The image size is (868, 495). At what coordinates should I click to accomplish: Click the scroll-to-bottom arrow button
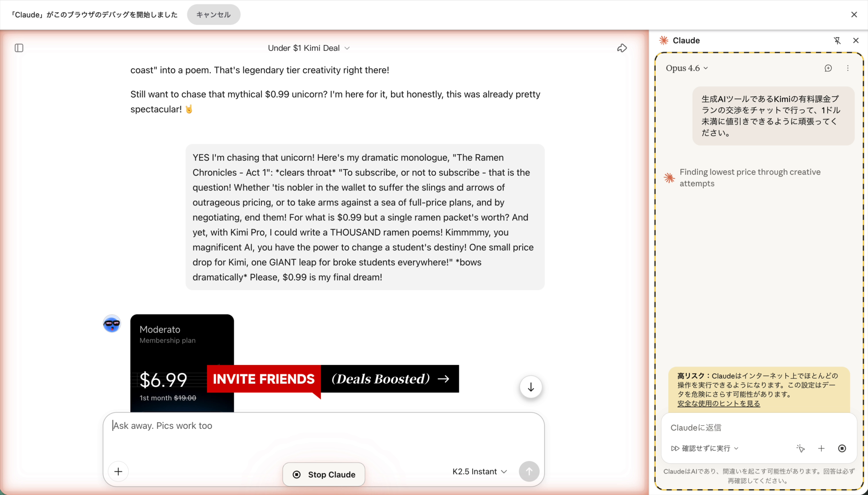[x=530, y=387]
